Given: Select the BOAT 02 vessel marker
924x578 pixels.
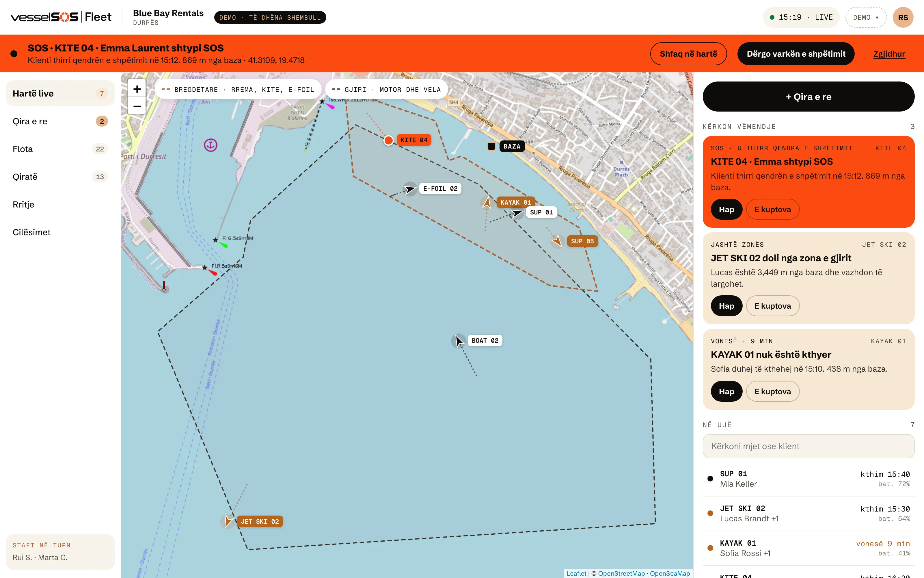Looking at the screenshot, I should (459, 341).
